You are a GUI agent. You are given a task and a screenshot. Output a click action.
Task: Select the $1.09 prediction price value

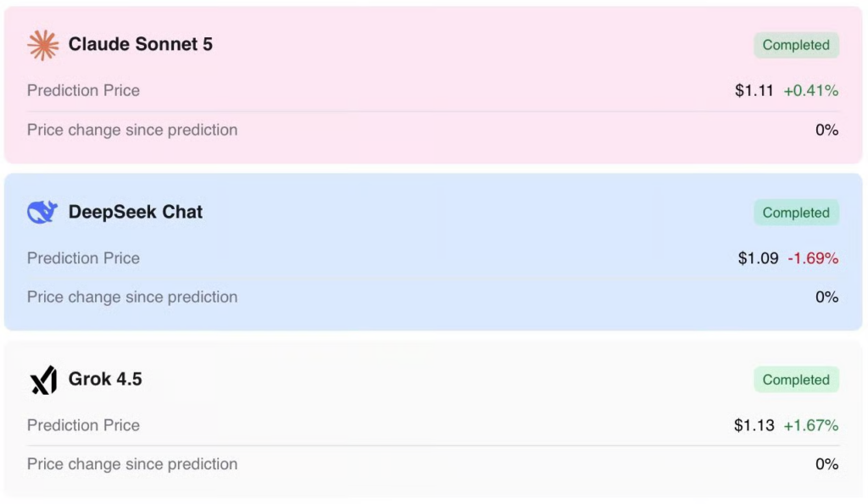(x=758, y=258)
